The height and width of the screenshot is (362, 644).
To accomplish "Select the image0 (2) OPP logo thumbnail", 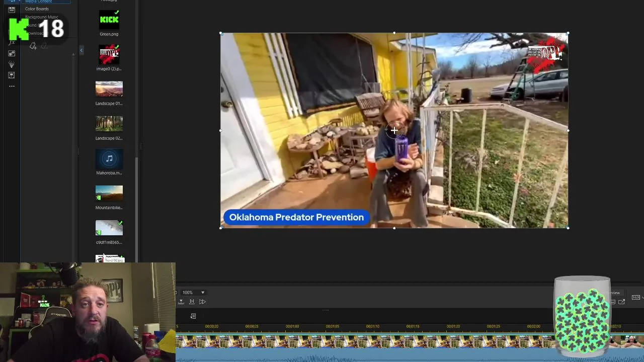I will pyautogui.click(x=109, y=54).
